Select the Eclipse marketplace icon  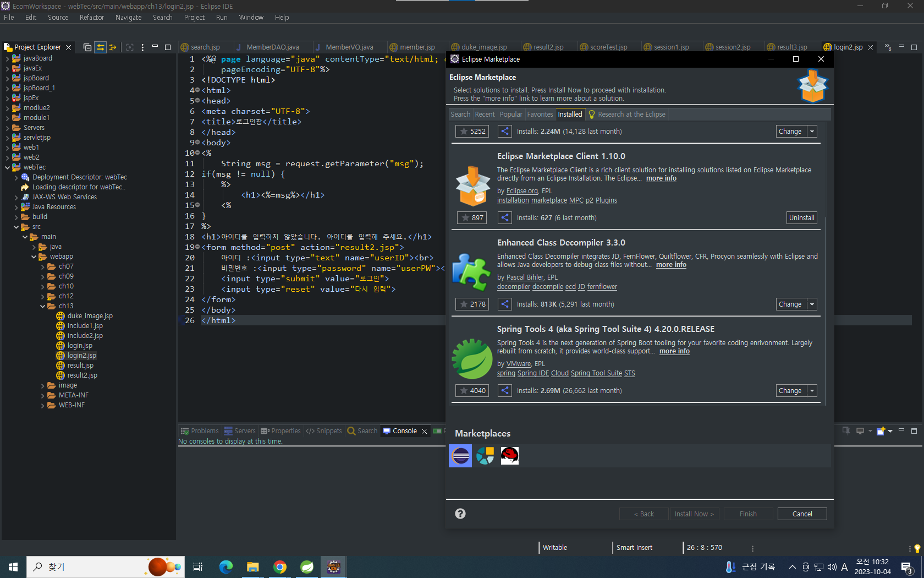click(x=460, y=456)
